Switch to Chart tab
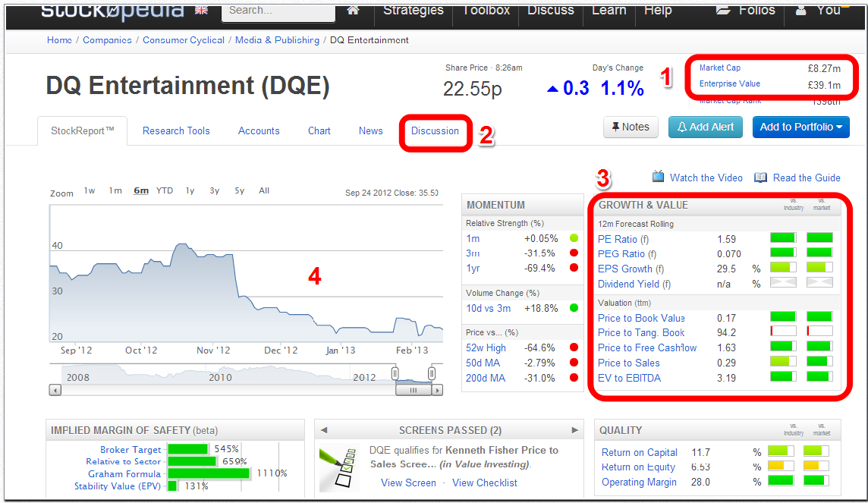The width and height of the screenshot is (868, 503). point(319,130)
